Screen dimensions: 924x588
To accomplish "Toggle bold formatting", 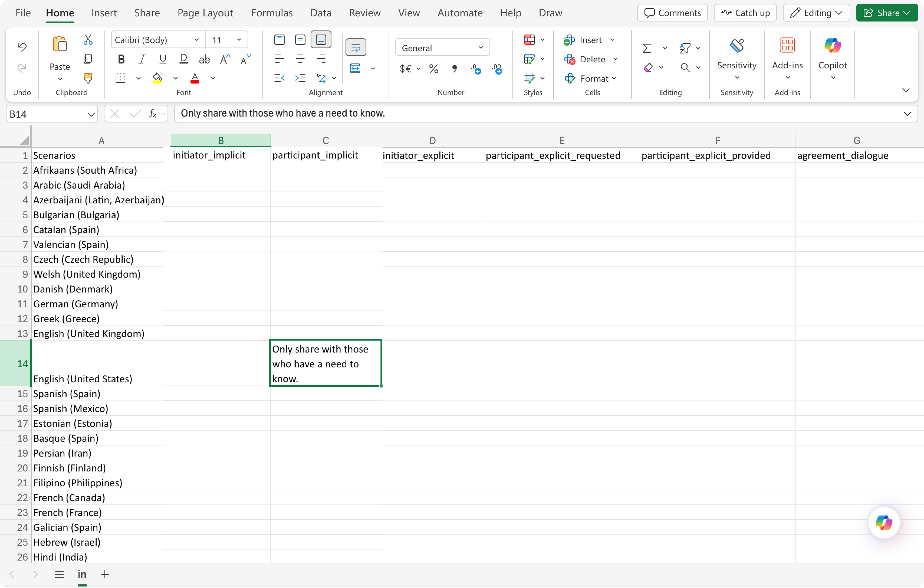I will coord(121,59).
